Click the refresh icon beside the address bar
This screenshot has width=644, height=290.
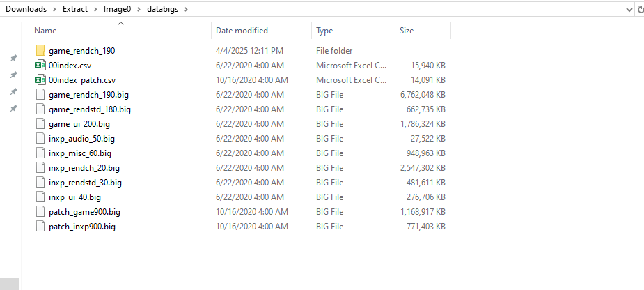(x=641, y=9)
